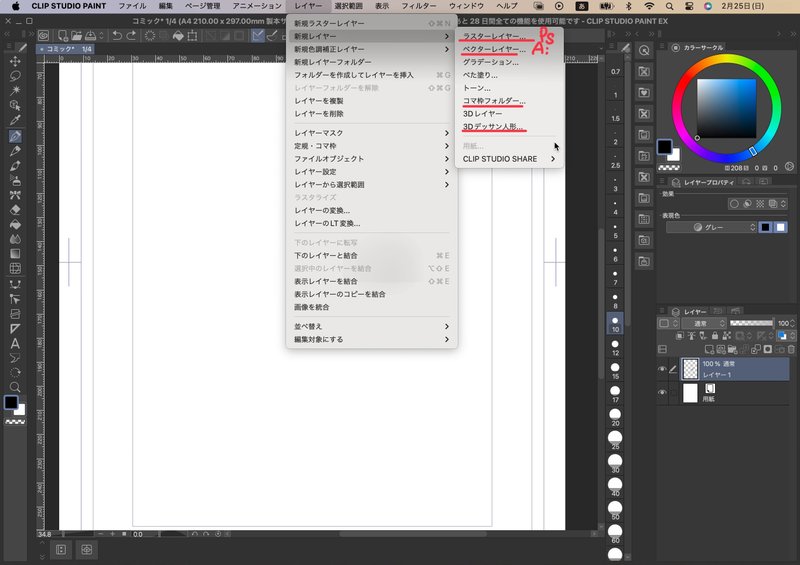The height and width of the screenshot is (565, 800).
Task: Select brush size 25 preset
Action: (615, 440)
